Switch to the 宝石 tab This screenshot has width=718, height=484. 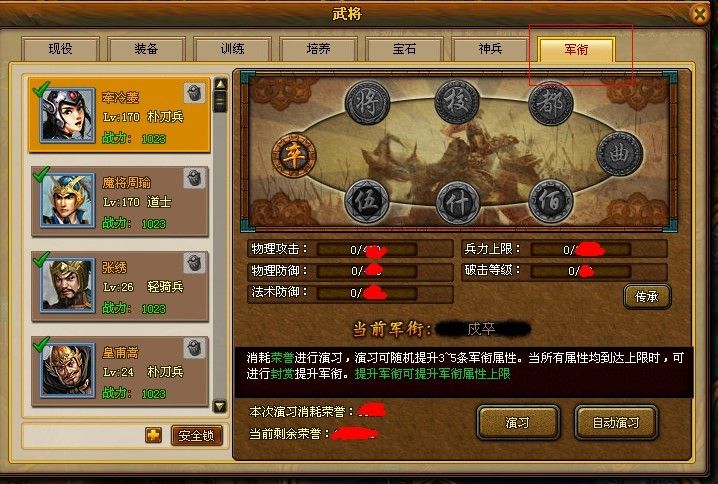[404, 49]
